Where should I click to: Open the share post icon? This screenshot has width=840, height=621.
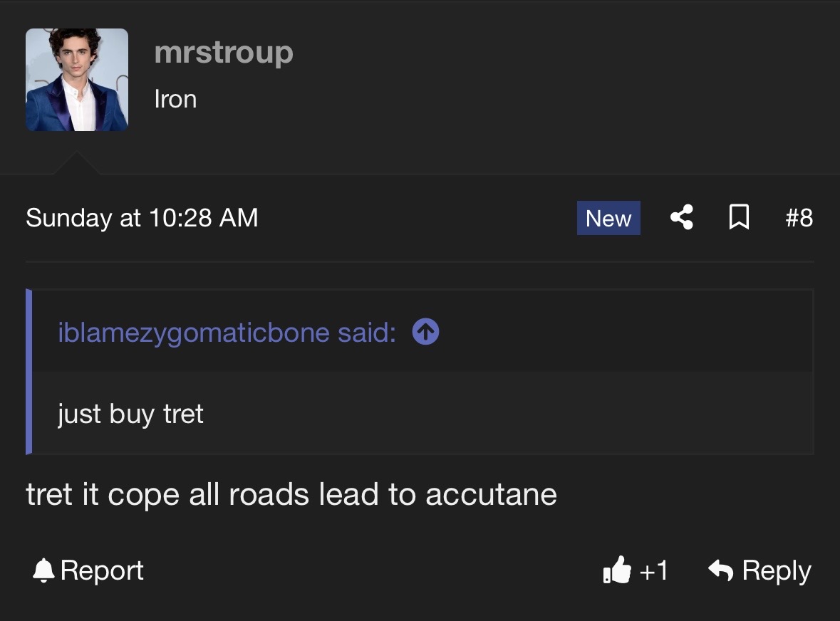click(x=681, y=217)
